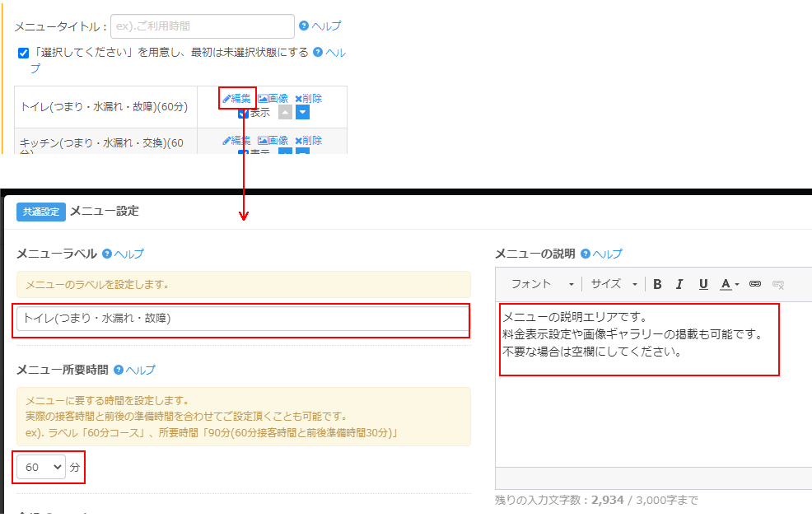Screen dimensions: 812x522
Task: Uncheck the 「選択してください」 default option checkbox
Action: pos(24,53)
